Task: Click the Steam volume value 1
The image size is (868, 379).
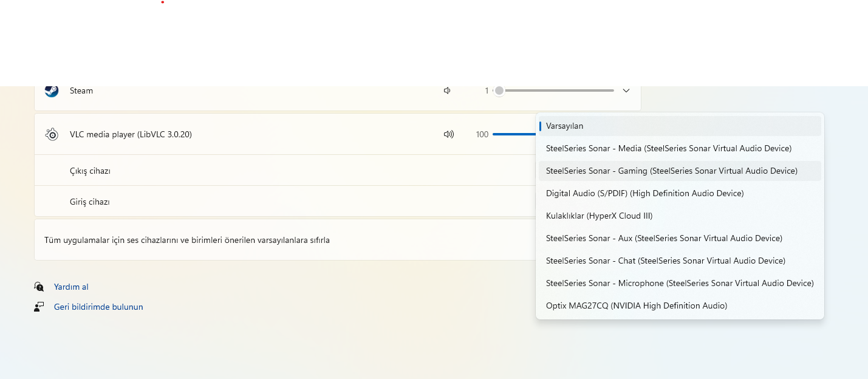Action: 487,90
